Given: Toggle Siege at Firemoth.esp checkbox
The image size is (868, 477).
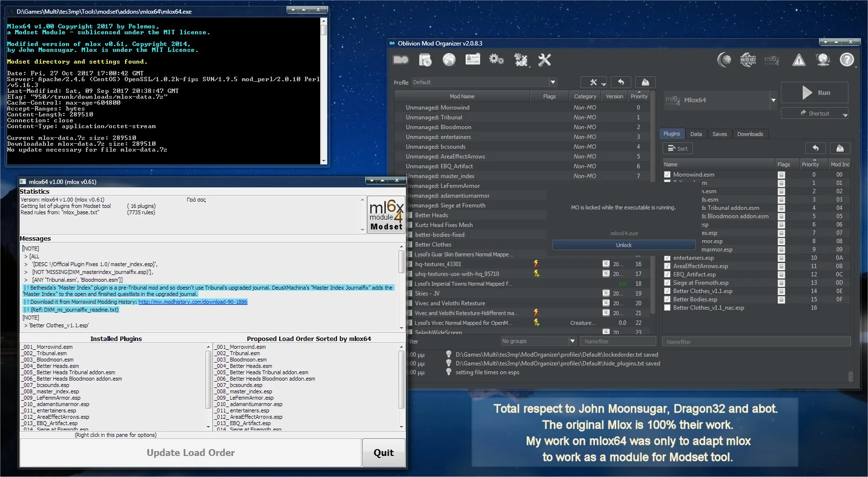Looking at the screenshot, I should click(667, 283).
